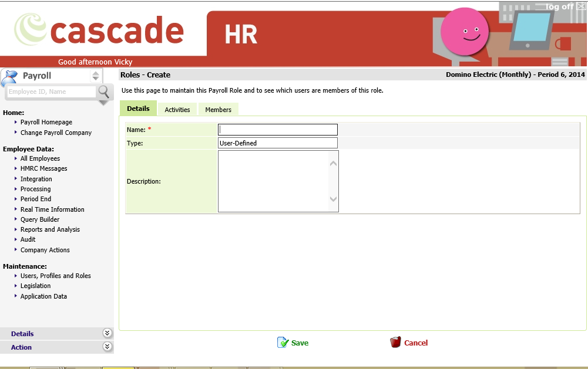588x369 pixels.
Task: Click the Description scrollbar up arrow
Action: (x=333, y=163)
